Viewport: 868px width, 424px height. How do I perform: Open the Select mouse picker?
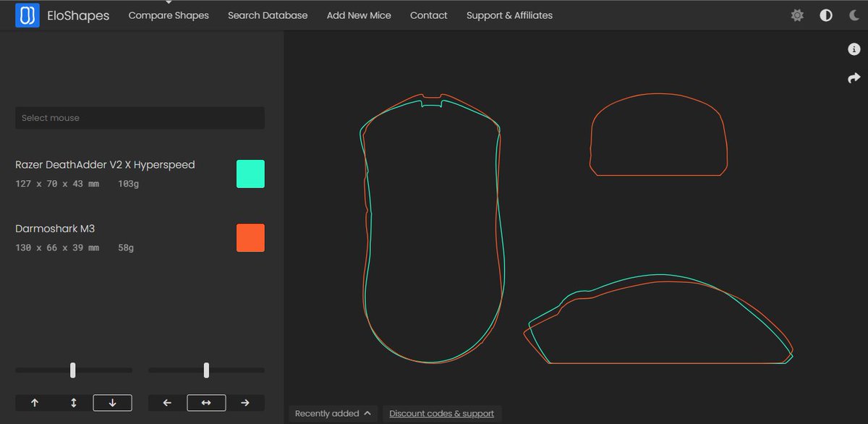140,117
